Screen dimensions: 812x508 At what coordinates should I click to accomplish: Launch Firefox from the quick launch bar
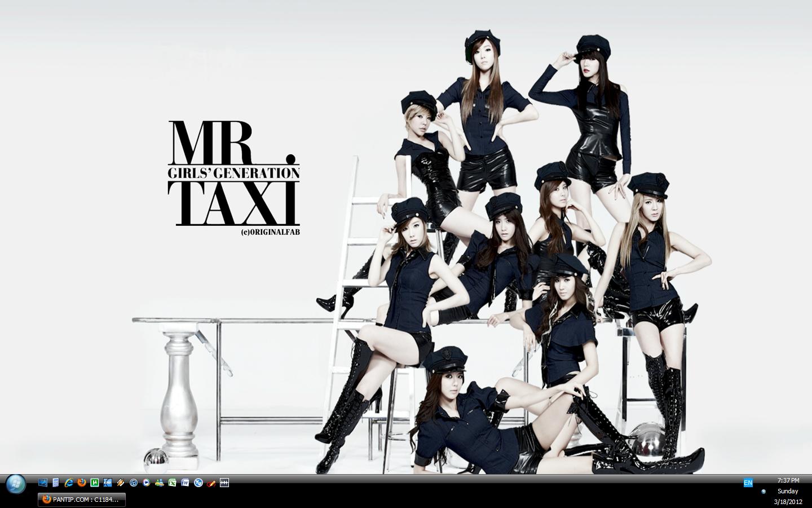point(82,483)
